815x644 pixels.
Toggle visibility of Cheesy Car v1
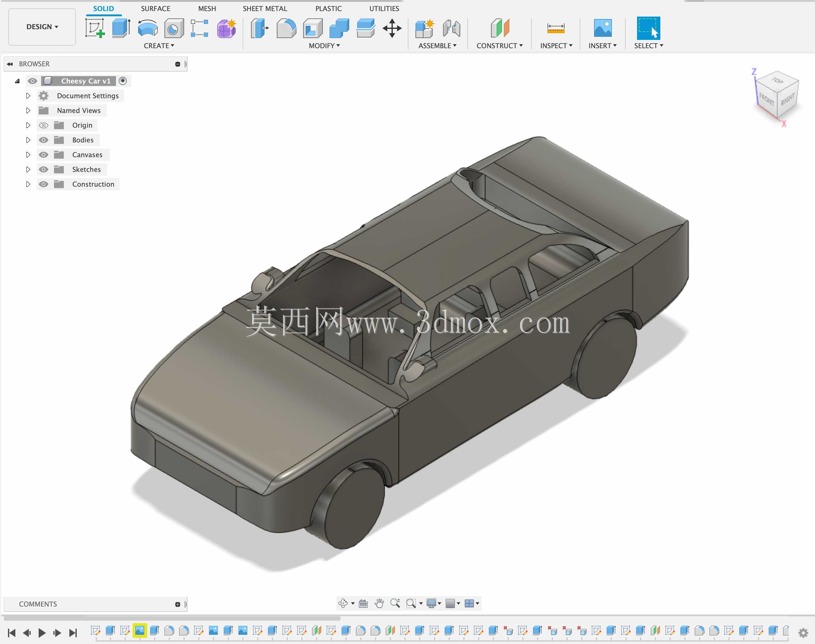pyautogui.click(x=33, y=81)
